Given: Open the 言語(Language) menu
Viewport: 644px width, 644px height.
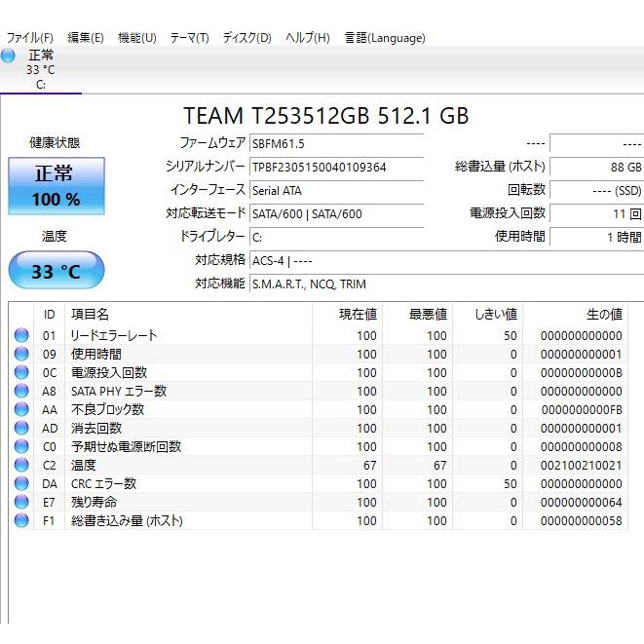Looking at the screenshot, I should (x=385, y=38).
